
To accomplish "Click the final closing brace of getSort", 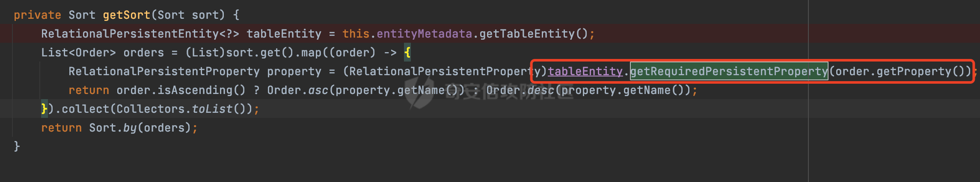I will pos(17,147).
